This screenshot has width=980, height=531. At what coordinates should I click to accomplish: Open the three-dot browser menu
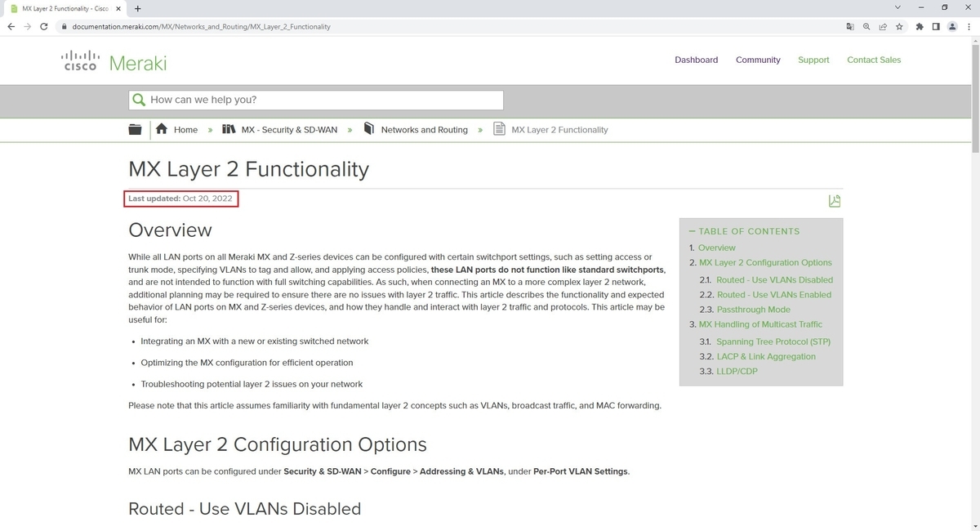click(x=969, y=26)
